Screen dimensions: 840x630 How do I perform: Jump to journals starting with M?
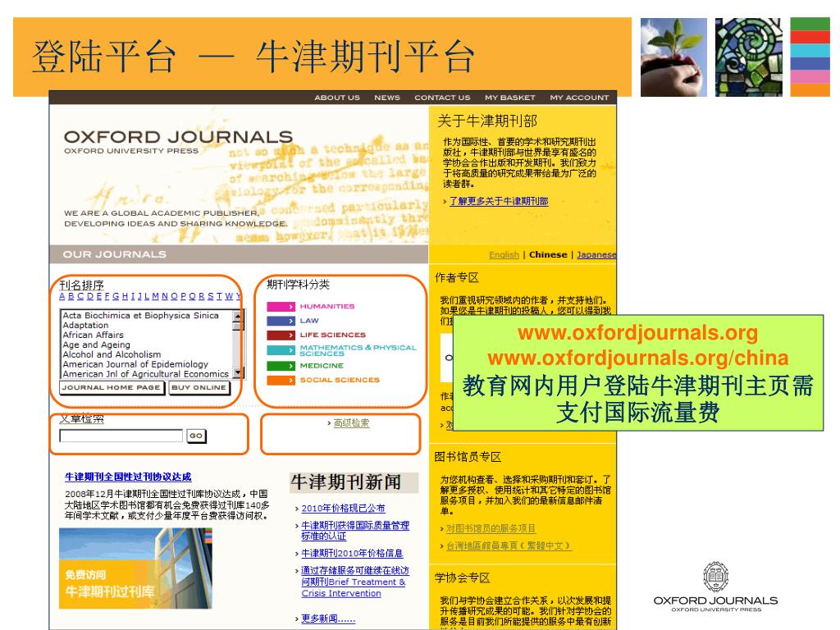(x=155, y=296)
